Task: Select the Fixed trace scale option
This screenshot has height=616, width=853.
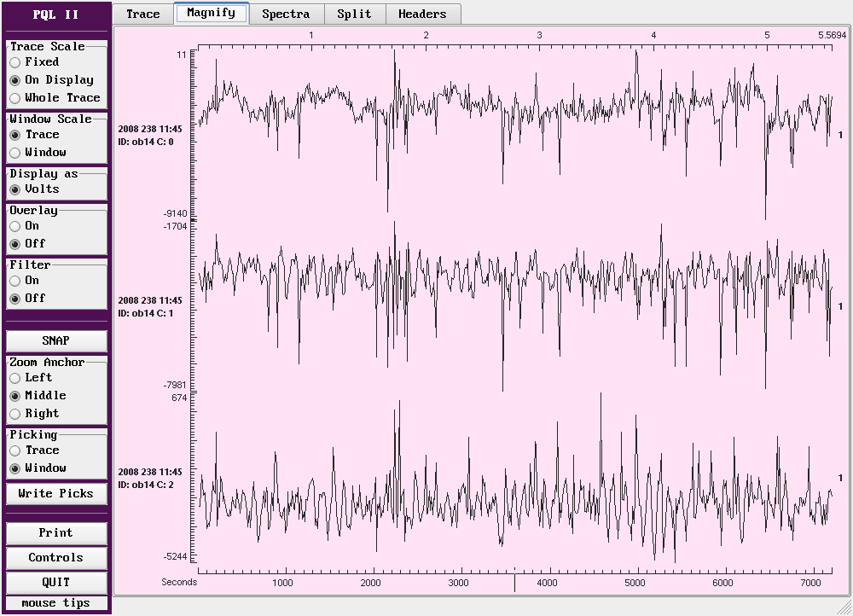Action: pos(15,62)
